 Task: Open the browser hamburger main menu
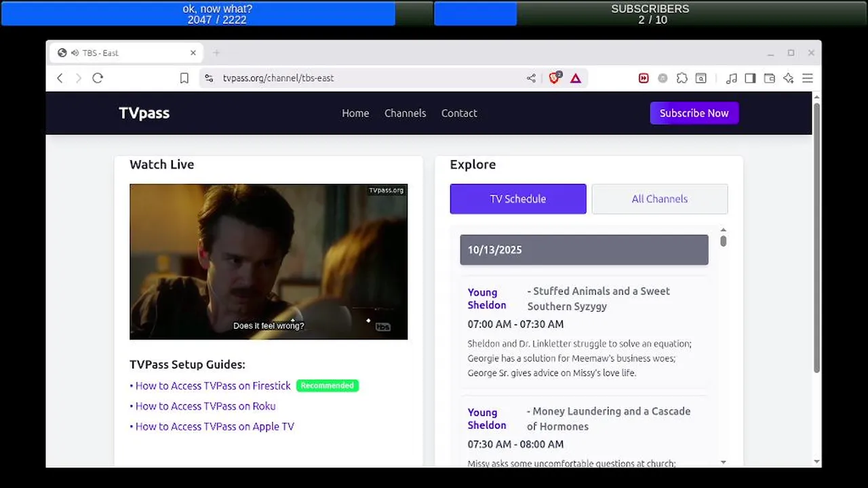pyautogui.click(x=807, y=78)
